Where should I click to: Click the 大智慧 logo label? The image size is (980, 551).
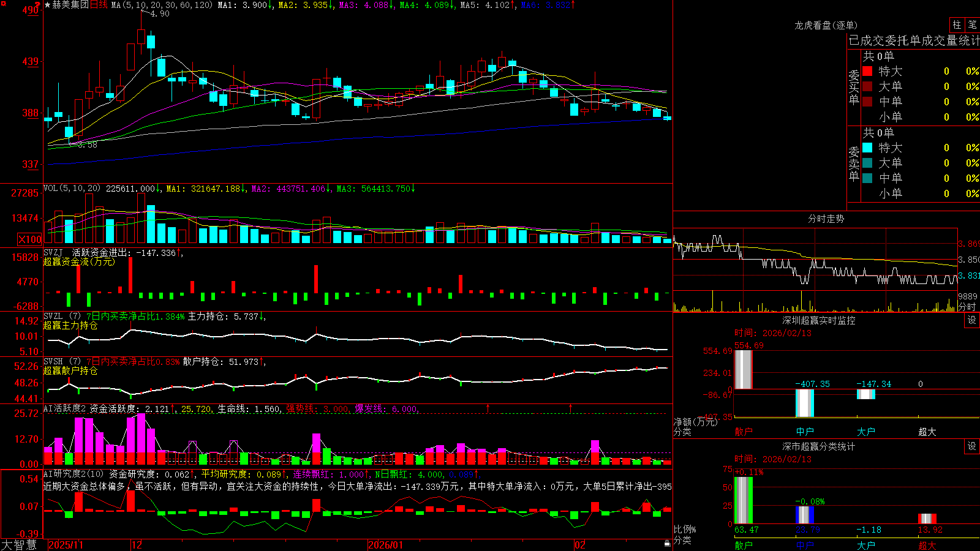(19, 544)
